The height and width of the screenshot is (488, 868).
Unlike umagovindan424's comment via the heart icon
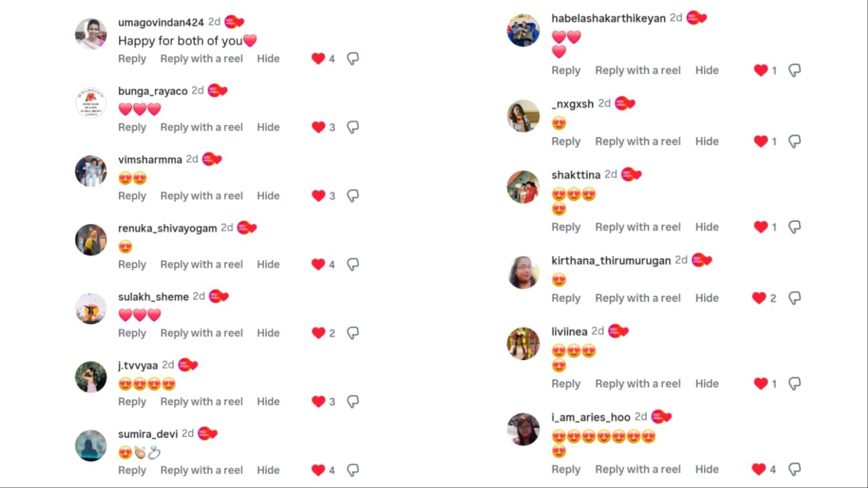tap(318, 59)
